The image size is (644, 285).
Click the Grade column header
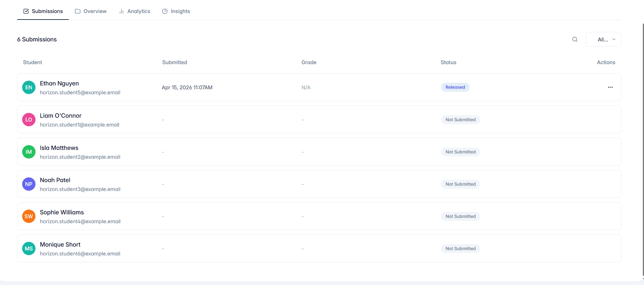[x=309, y=62]
